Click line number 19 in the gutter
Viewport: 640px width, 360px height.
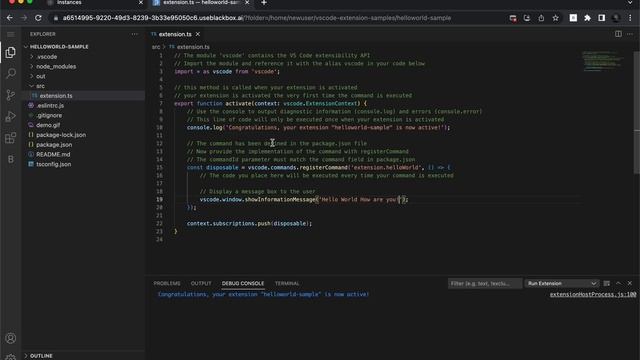tap(159, 200)
